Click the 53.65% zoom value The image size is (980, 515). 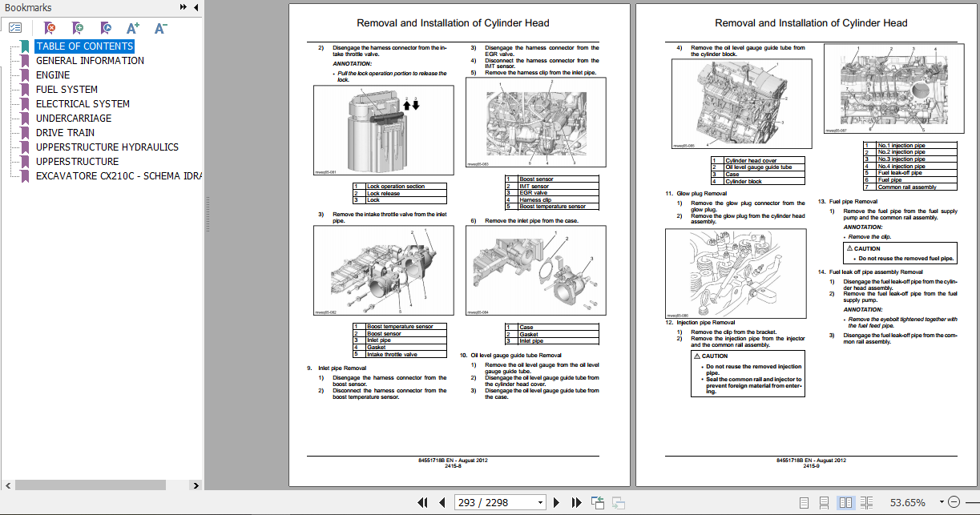click(906, 503)
